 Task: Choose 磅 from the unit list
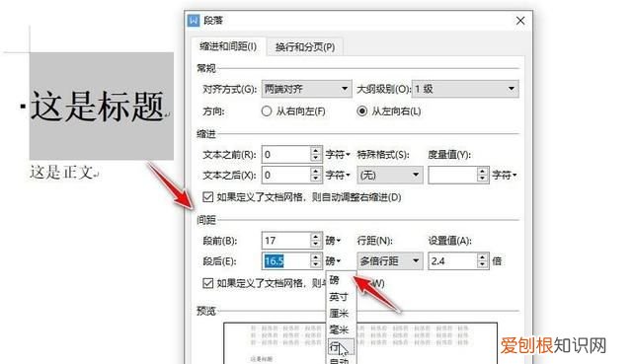(341, 280)
